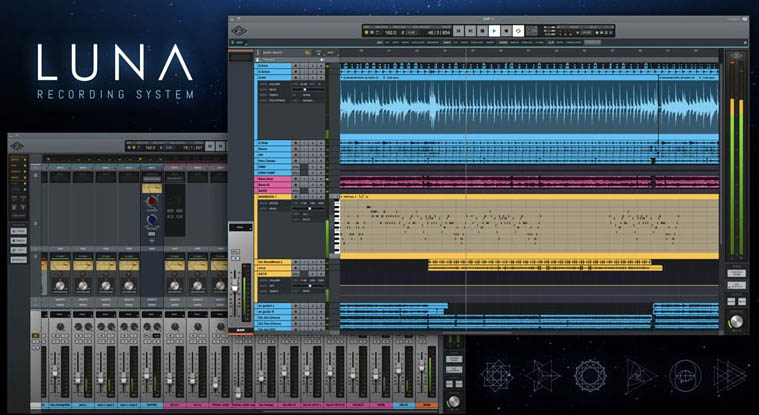Click Return to Start in the timeline transport

pos(458,31)
